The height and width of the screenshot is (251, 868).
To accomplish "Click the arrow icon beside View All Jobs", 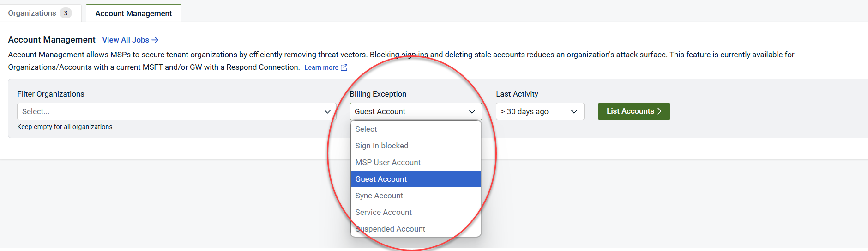I will point(155,40).
